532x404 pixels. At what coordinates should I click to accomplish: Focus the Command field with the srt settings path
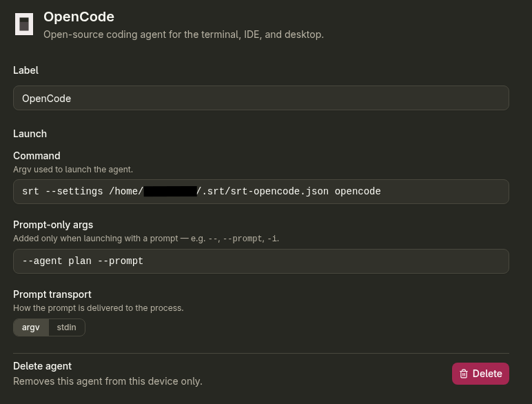pyautogui.click(x=261, y=192)
